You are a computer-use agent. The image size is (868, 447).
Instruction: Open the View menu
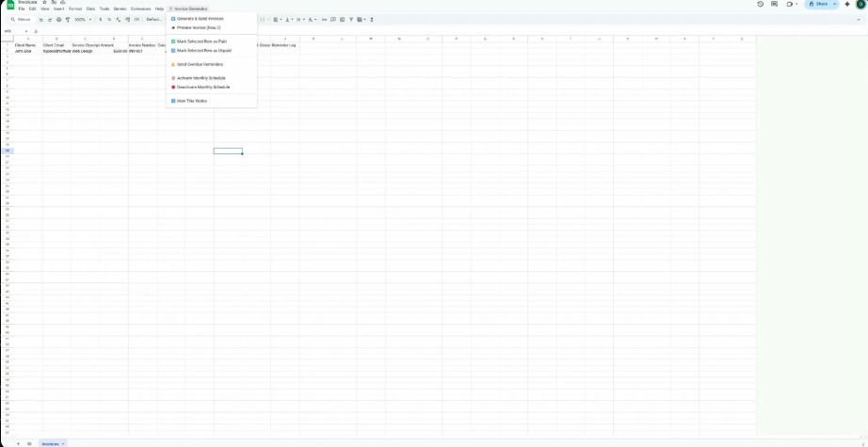pyautogui.click(x=44, y=8)
